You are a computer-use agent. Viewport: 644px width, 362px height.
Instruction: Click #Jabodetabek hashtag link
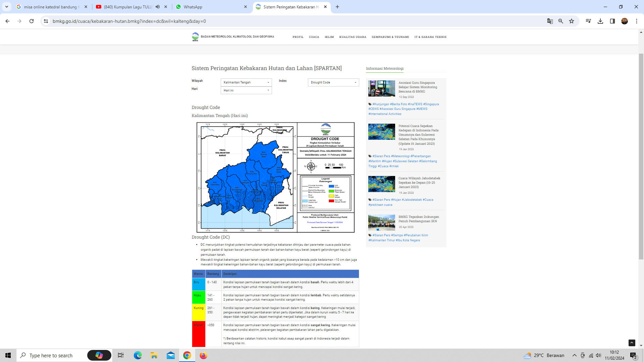[x=412, y=200]
